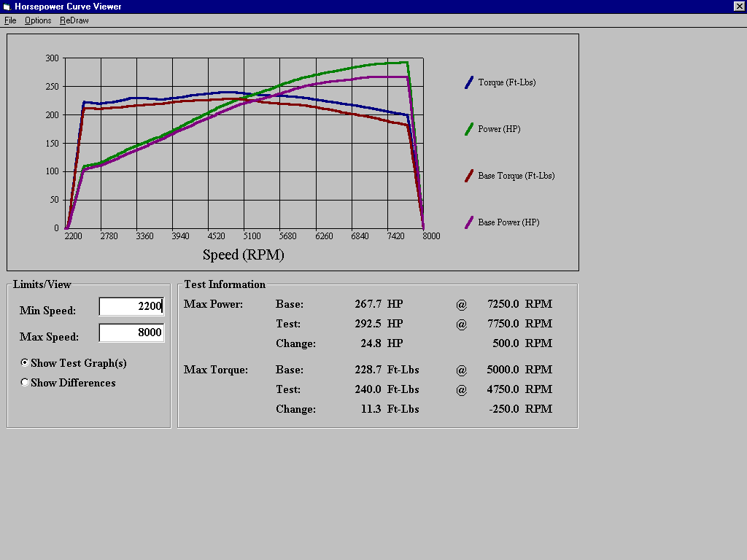This screenshot has height=560, width=747.
Task: Click the dark red Base Torque legend marker
Action: coord(469,176)
